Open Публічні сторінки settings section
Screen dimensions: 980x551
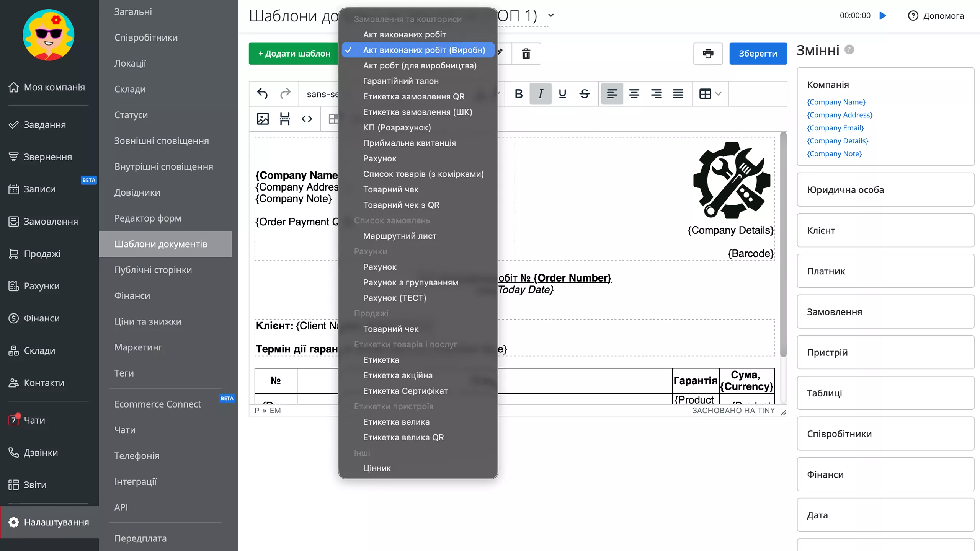point(153,270)
